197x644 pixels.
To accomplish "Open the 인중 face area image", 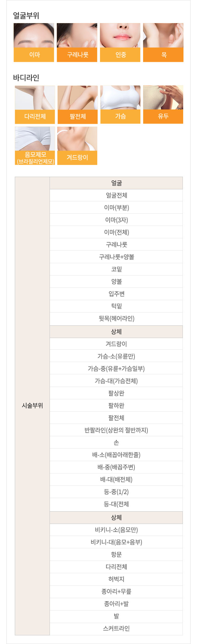I will [120, 42].
